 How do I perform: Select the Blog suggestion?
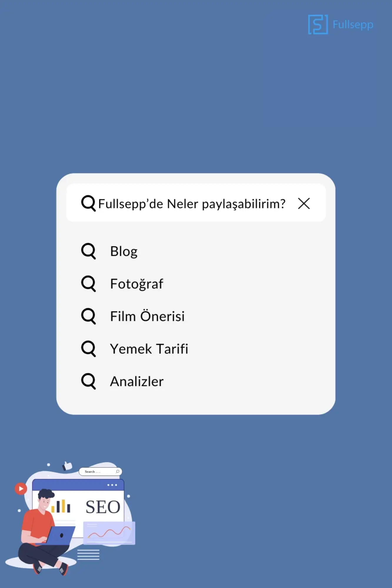point(124,251)
